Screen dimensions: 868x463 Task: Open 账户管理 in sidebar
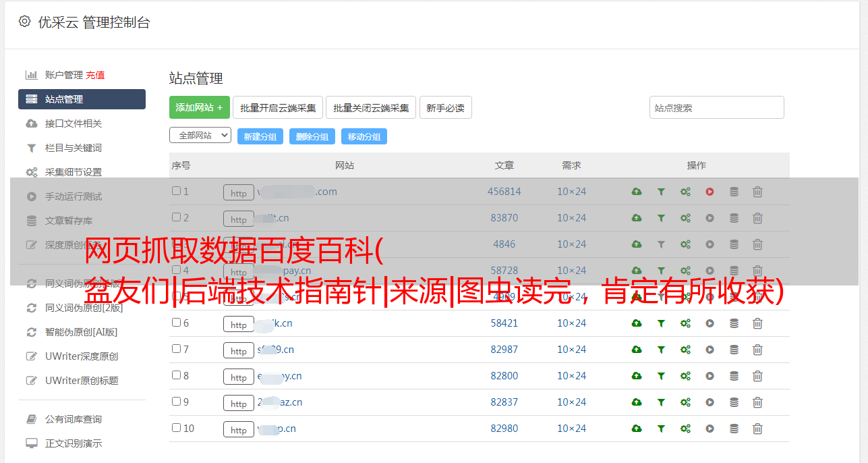63,75
